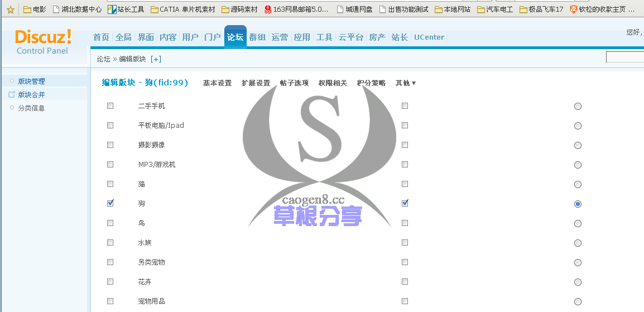Open the 汽车电工 bookmark folder
Viewport: 644px width, 312px height.
(x=495, y=9)
